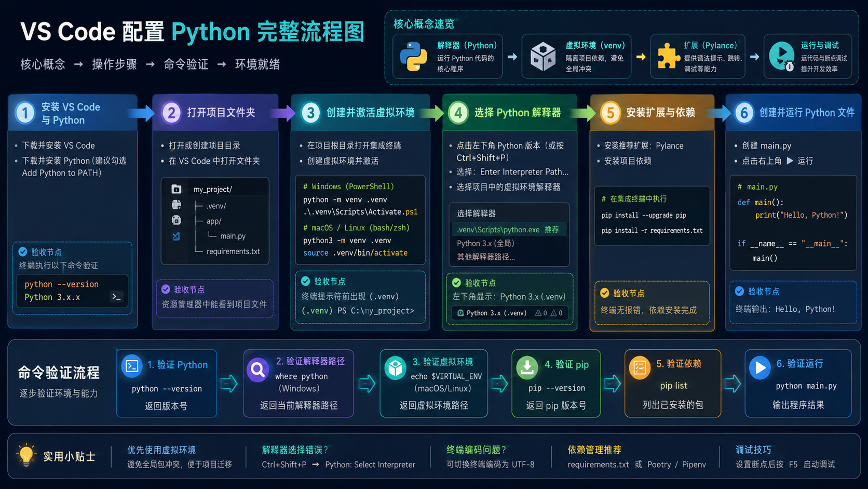Click the 选择解释器 list header
The width and height of the screenshot is (868, 489).
coord(477,214)
